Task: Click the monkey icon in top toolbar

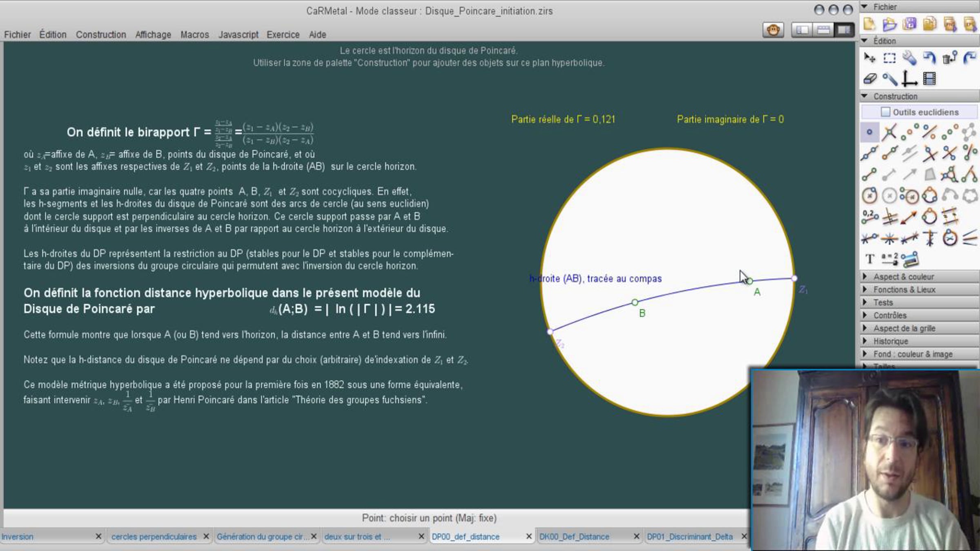Action: pyautogui.click(x=773, y=30)
